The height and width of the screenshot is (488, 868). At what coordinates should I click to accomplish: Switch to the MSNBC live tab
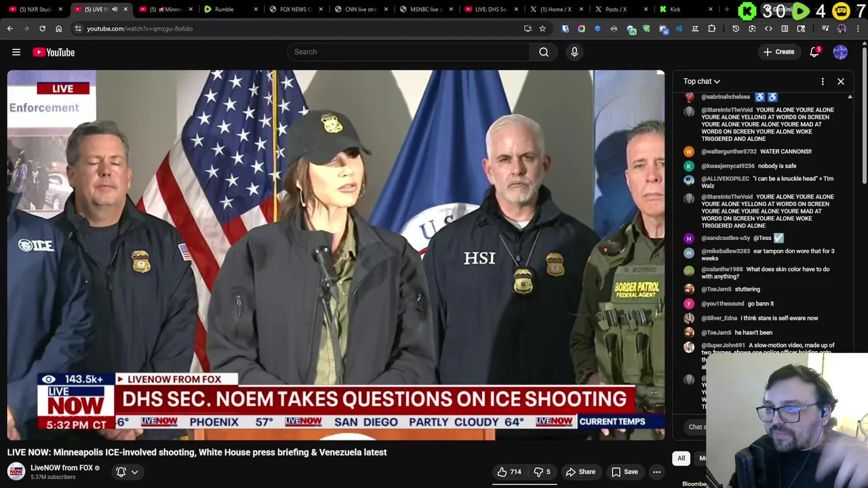click(425, 9)
